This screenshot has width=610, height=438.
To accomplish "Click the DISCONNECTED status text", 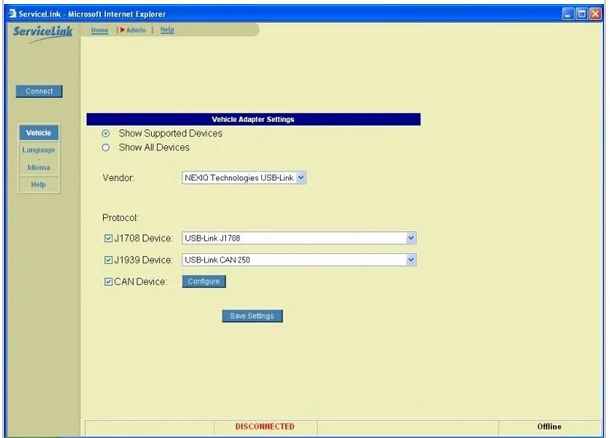I will (x=265, y=427).
